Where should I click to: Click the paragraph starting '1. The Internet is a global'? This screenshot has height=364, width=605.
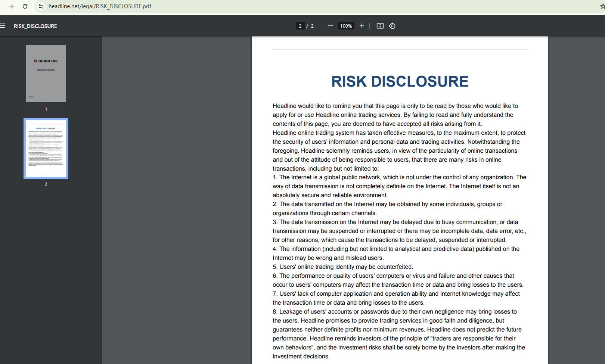click(x=400, y=186)
